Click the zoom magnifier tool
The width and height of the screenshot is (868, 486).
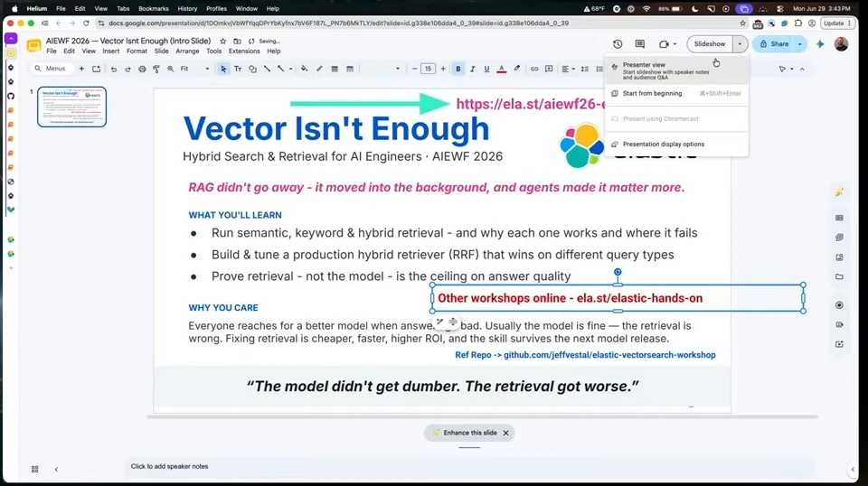[171, 70]
